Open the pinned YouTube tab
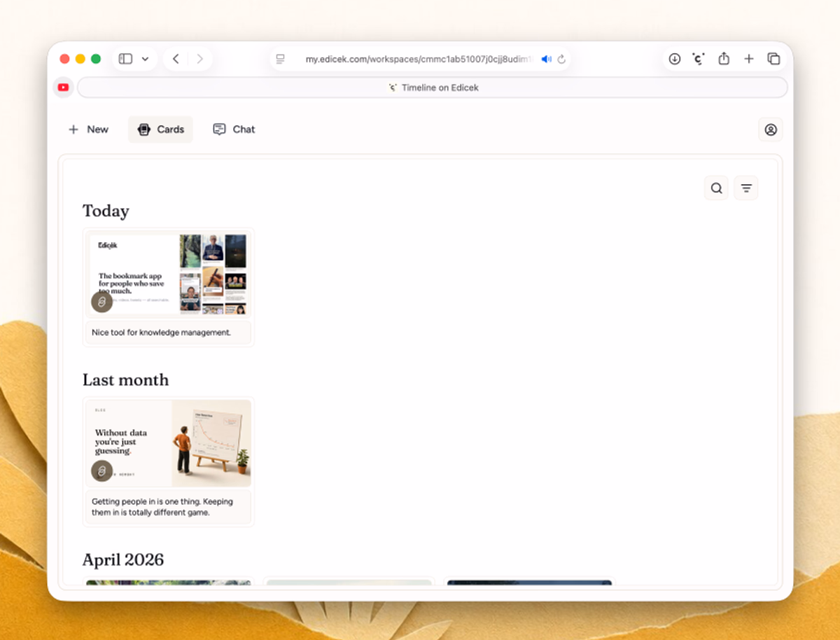The width and height of the screenshot is (840, 640). (x=64, y=88)
